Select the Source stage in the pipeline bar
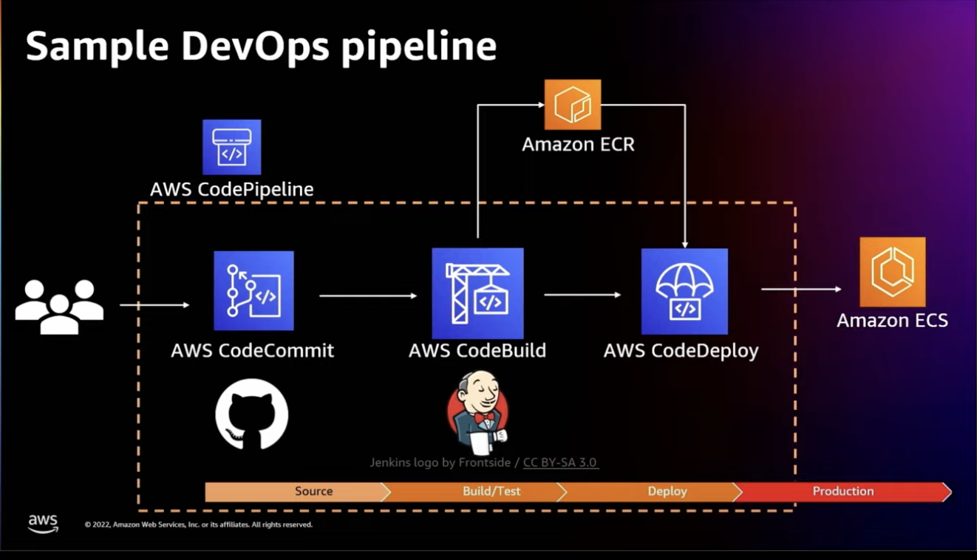977x560 pixels. tap(313, 491)
